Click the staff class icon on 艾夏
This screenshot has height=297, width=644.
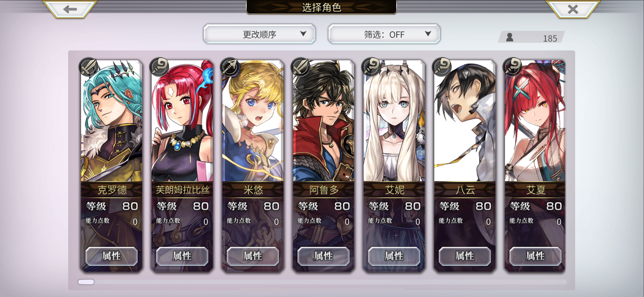pyautogui.click(x=512, y=67)
